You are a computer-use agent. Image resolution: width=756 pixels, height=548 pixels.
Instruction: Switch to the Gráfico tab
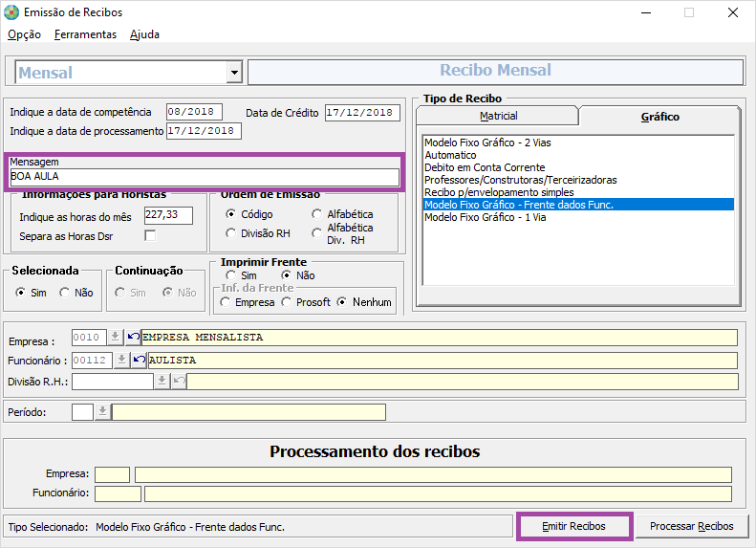659,117
